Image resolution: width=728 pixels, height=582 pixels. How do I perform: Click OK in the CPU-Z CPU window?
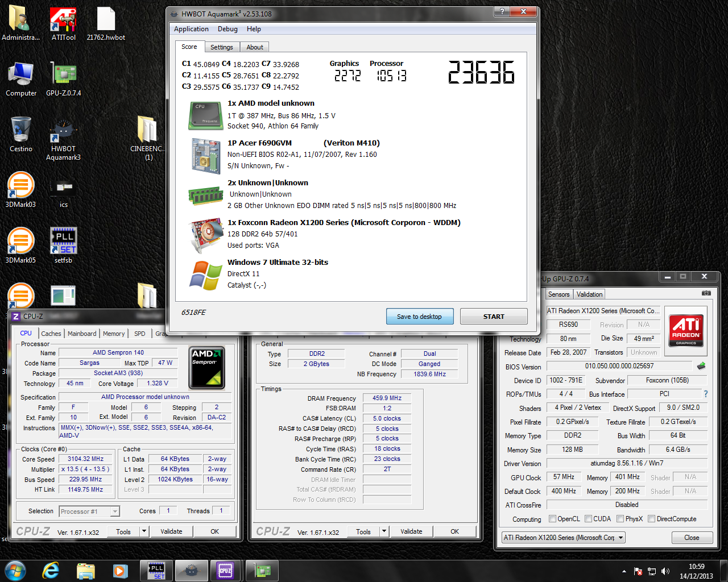[x=214, y=531]
